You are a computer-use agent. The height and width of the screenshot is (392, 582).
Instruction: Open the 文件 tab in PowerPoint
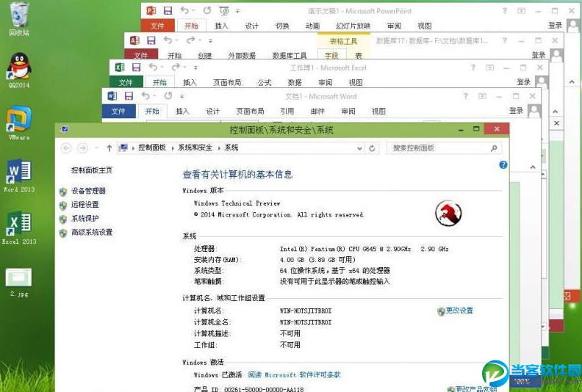click(x=157, y=26)
